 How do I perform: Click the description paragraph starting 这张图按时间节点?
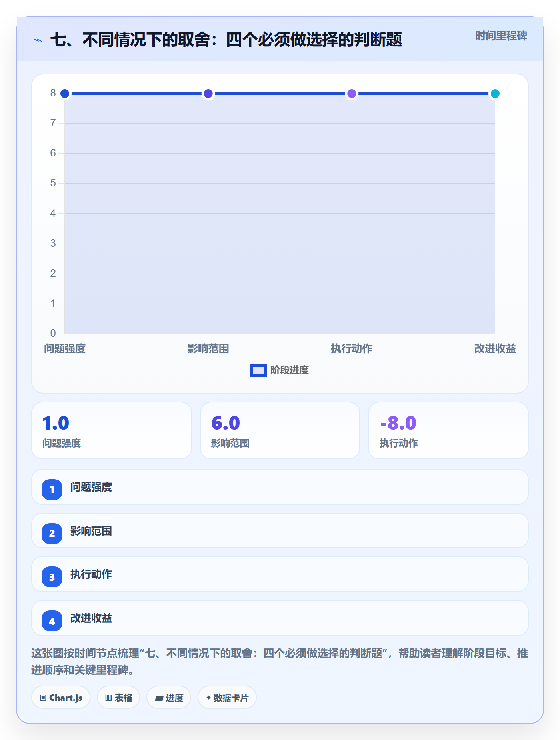click(x=280, y=662)
